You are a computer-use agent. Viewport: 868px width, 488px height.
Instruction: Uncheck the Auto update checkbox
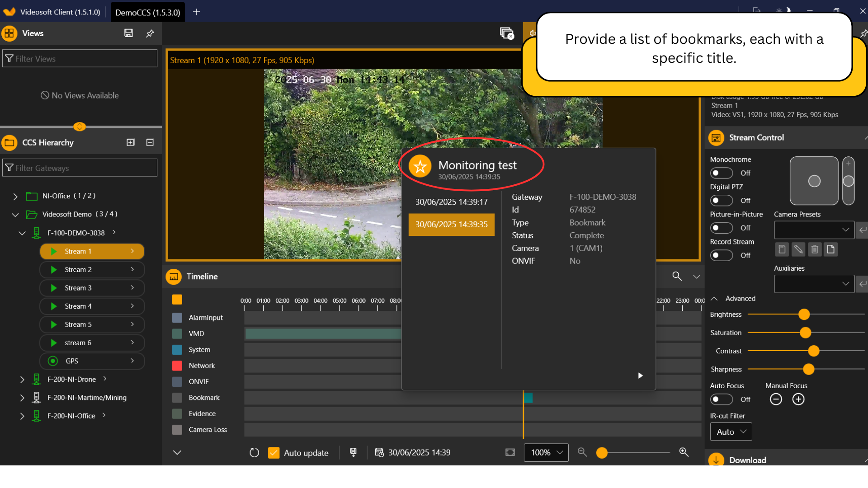coord(274,453)
